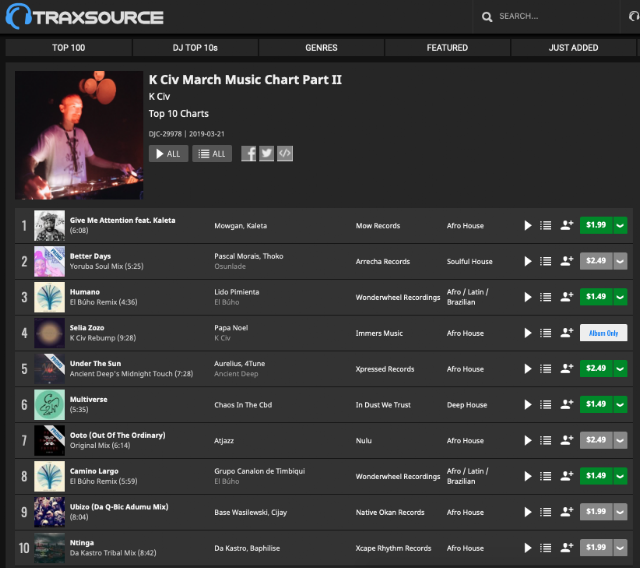Open Deep House genre link
Image resolution: width=640 pixels, height=568 pixels.
(x=467, y=405)
